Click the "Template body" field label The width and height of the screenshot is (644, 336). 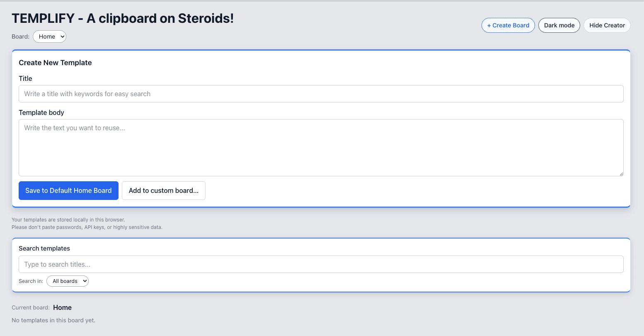pyautogui.click(x=41, y=112)
